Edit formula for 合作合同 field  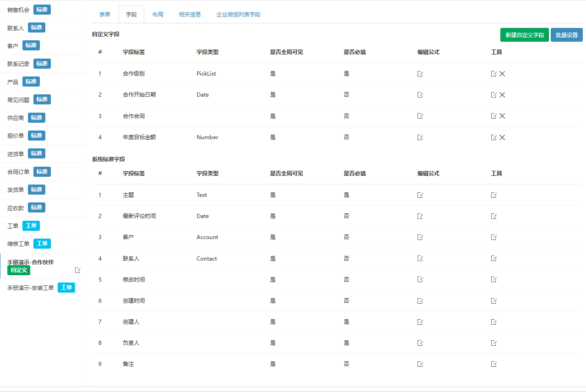420,116
